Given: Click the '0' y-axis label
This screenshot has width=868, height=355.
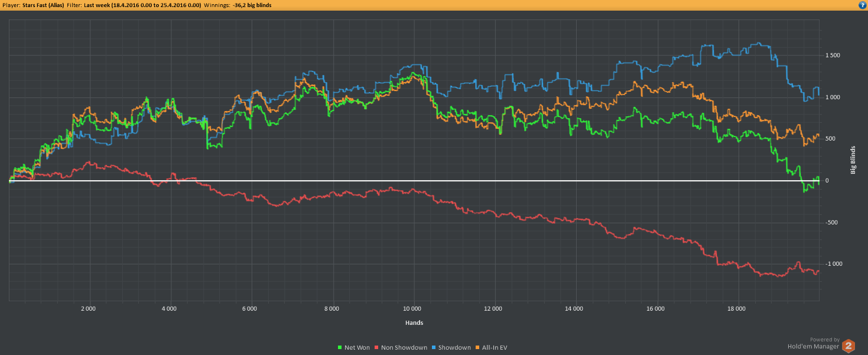Looking at the screenshot, I should click(x=827, y=181).
